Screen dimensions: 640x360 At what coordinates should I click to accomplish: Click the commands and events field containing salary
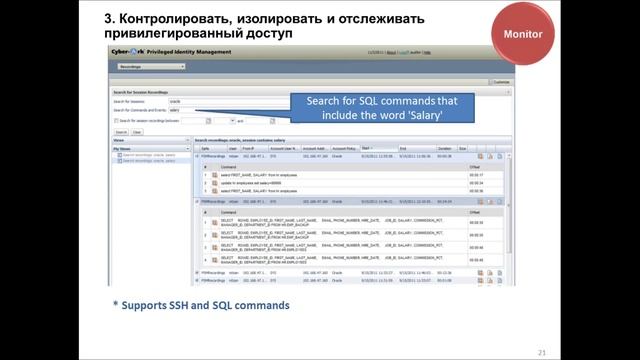point(229,110)
